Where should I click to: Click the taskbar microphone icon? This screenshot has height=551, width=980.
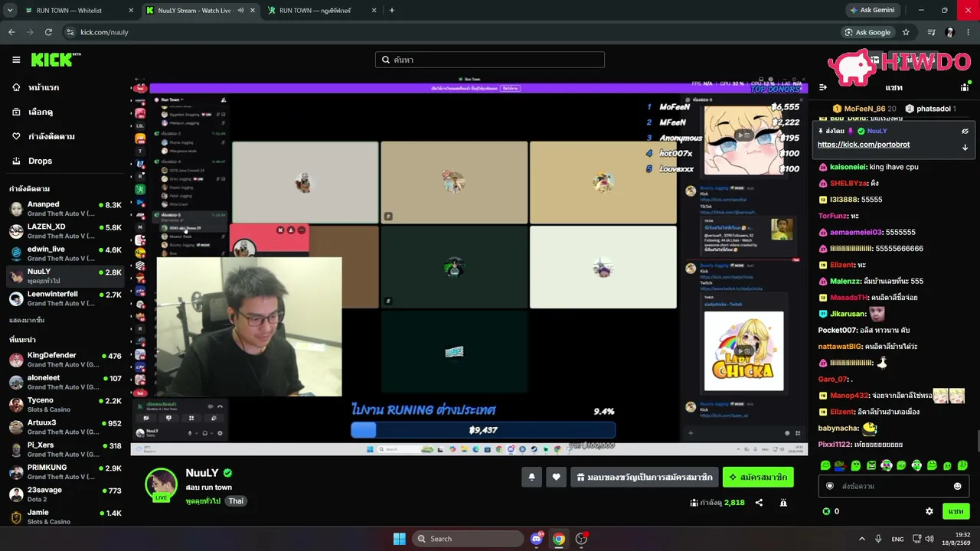878,539
